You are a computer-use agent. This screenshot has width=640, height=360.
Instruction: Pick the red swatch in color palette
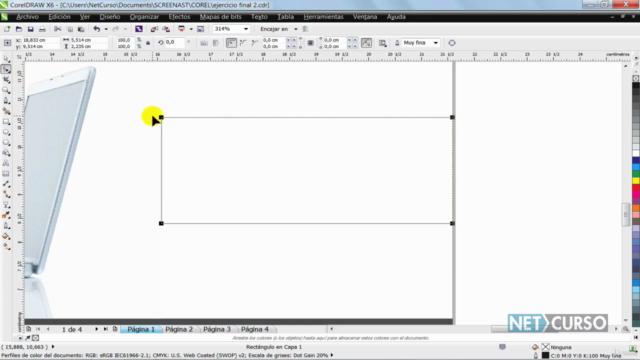pos(636,188)
